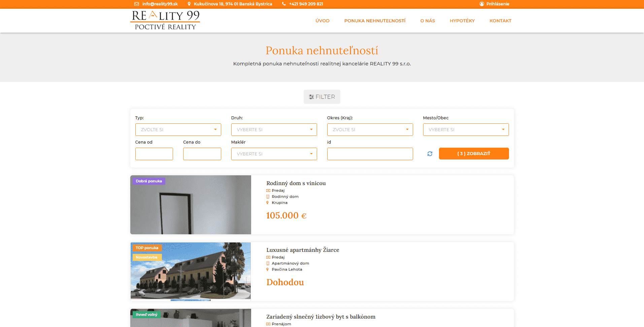Viewport: 644px width, 327px height.
Task: Click the +421 949 209 821 phone link
Action: point(306,4)
